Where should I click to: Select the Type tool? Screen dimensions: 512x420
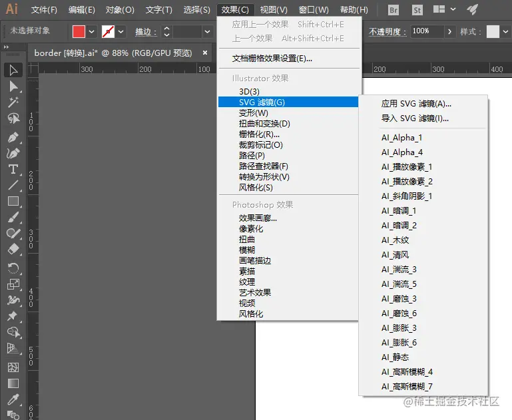coord(13,169)
